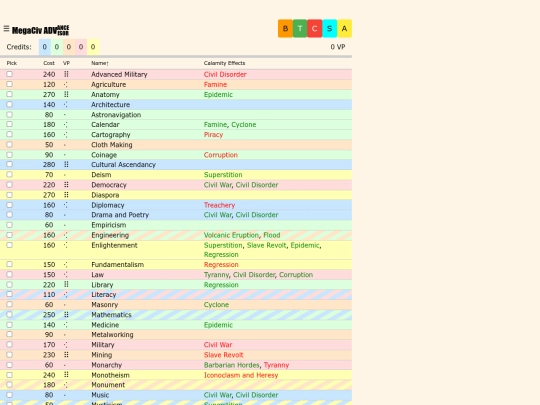Screen dimensions: 540x405
Task: Click the red C filter button
Action: coord(315,29)
